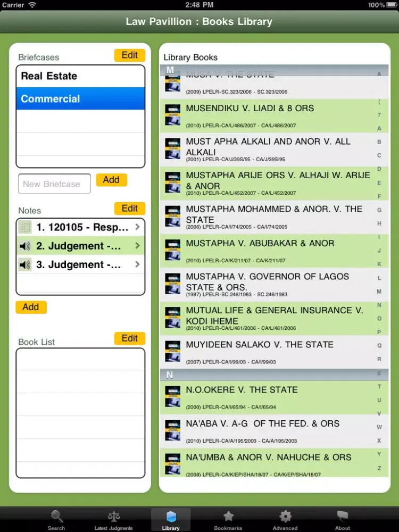Open MUSTAPHA V. ABUBAKAR & ANOR
399x532 pixels.
273,251
